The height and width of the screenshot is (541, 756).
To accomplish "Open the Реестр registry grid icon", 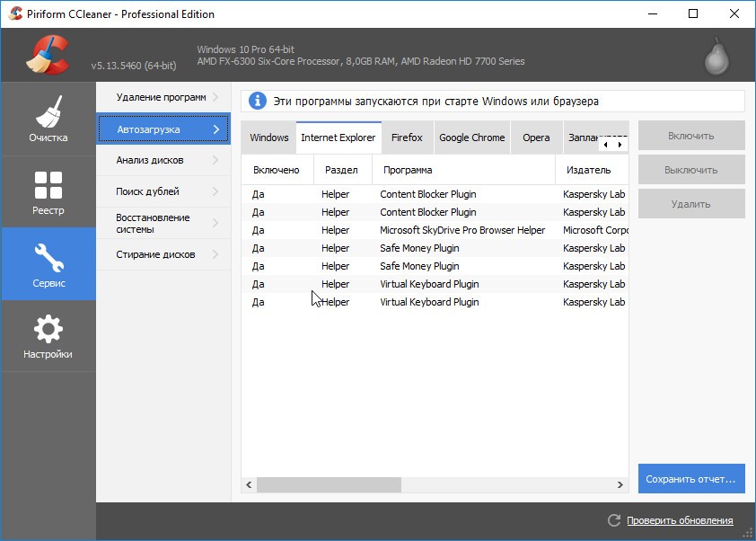I will tap(48, 185).
